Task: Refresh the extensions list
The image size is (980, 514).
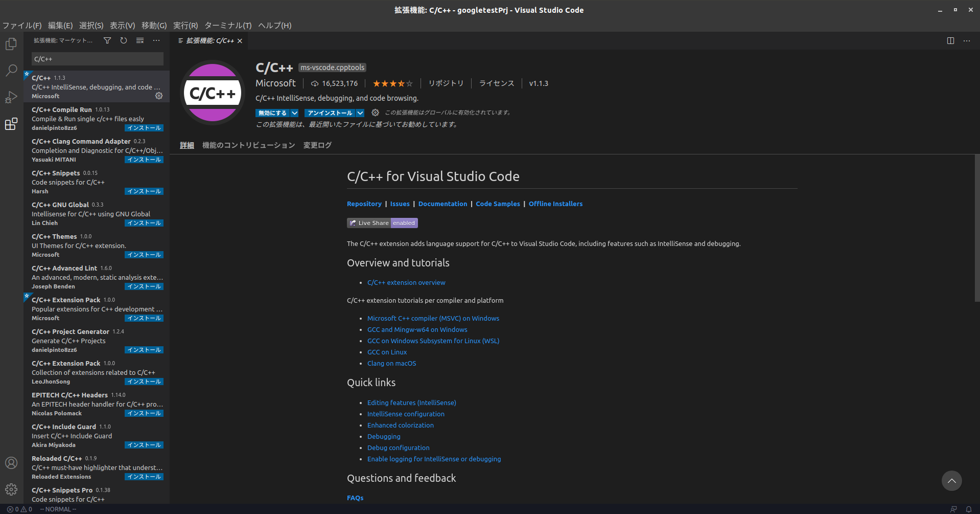Action: [x=124, y=40]
